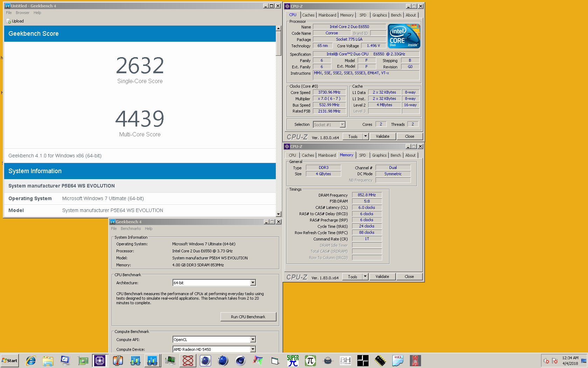Image resolution: width=588 pixels, height=368 pixels.
Task: Click the Intel Core 2 Duo logo
Action: pos(404,36)
